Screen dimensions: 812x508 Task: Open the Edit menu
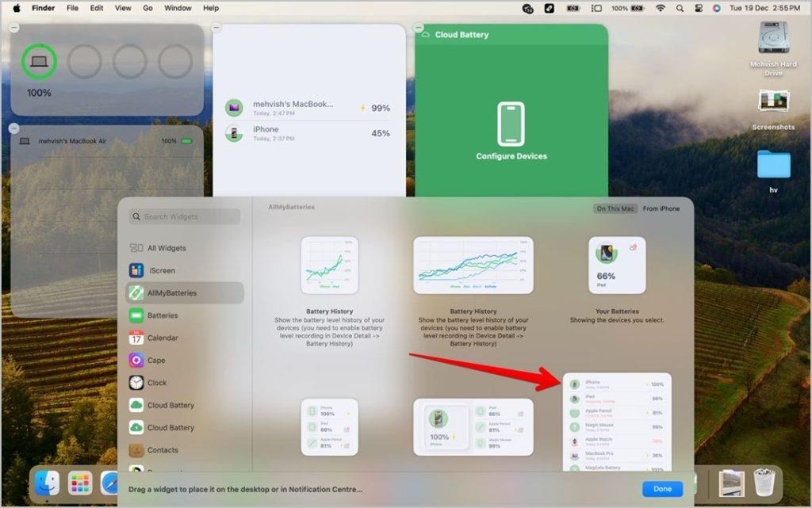tap(97, 8)
